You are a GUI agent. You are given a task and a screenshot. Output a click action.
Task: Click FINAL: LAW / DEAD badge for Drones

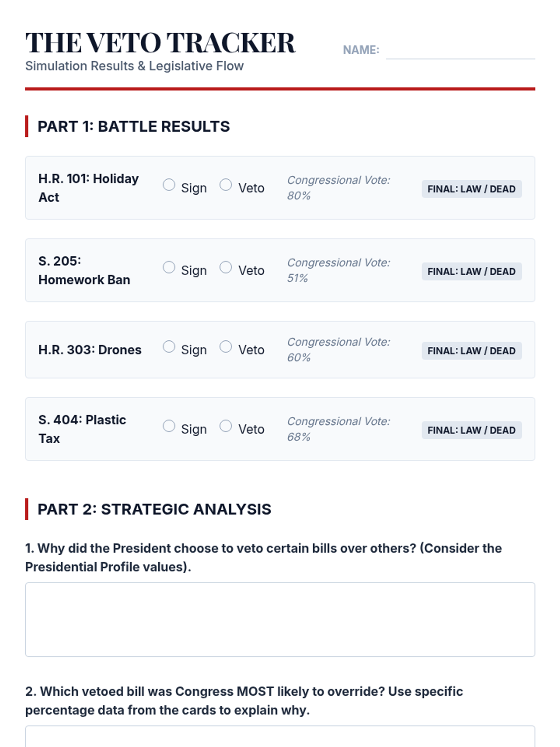pos(471,351)
